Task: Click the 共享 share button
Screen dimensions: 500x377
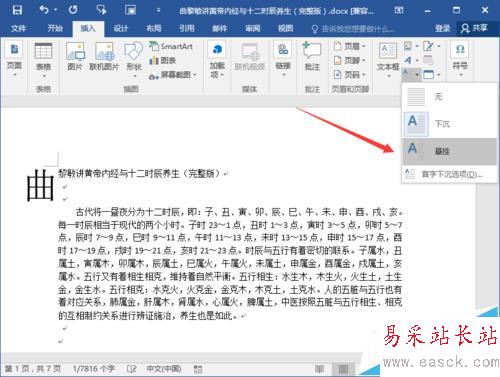Action: tap(474, 28)
